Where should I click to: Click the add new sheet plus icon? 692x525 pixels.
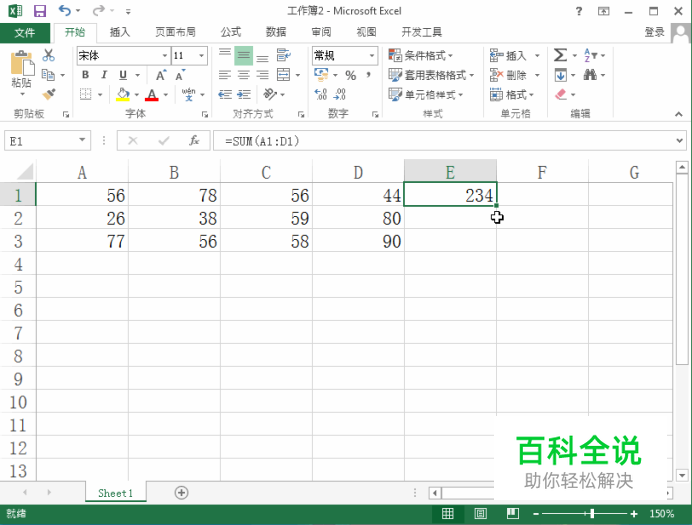[x=181, y=492]
